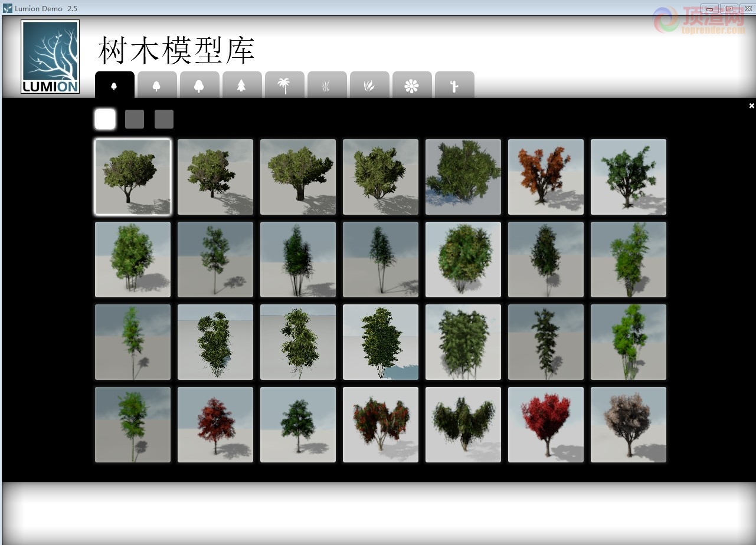
Task: Select the dense bamboo grove thumbnail
Action: pos(463,342)
